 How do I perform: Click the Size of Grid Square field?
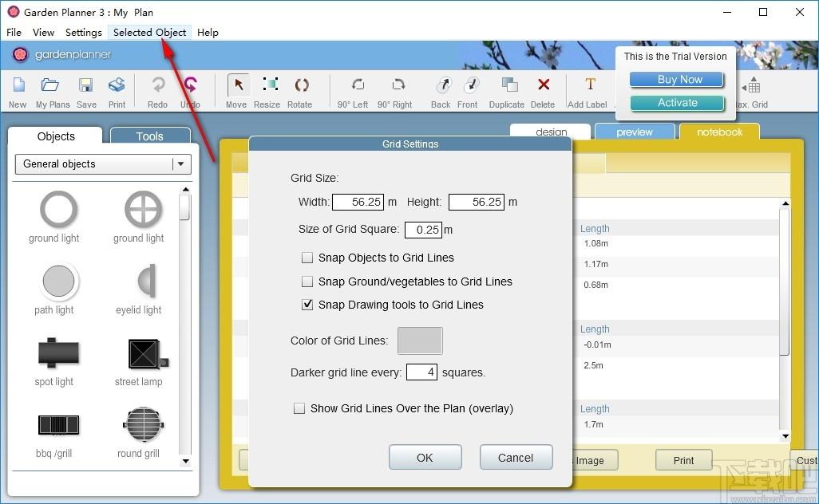pyautogui.click(x=424, y=230)
